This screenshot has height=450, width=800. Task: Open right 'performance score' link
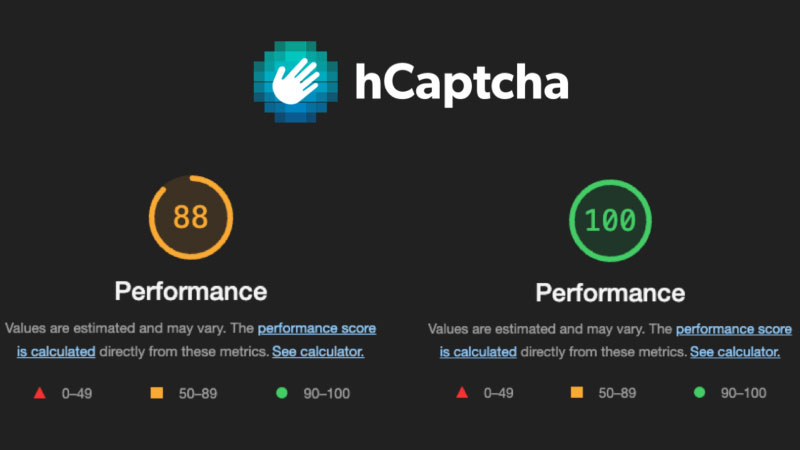point(734,329)
